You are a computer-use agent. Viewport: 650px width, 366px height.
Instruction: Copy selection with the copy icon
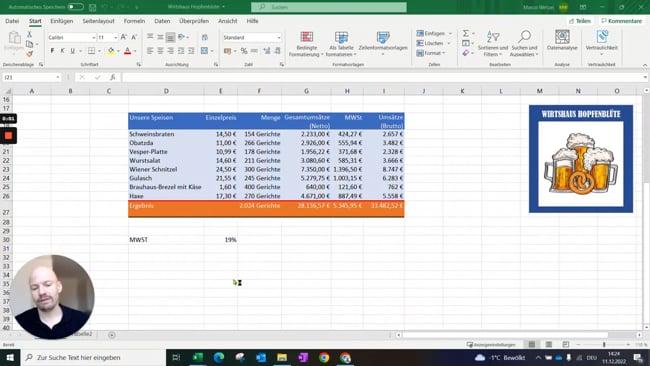[29, 44]
